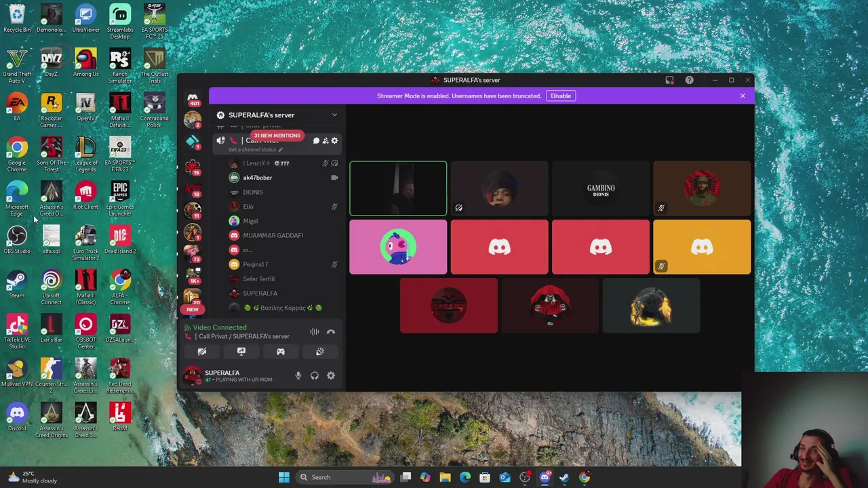
Task: Open Mullvad VPN desktop icon
Action: pos(17,373)
